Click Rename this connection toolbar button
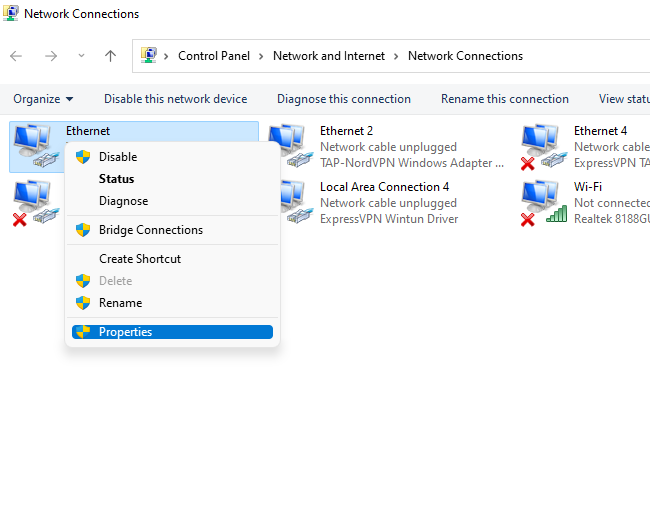This screenshot has width=650, height=529. (504, 99)
